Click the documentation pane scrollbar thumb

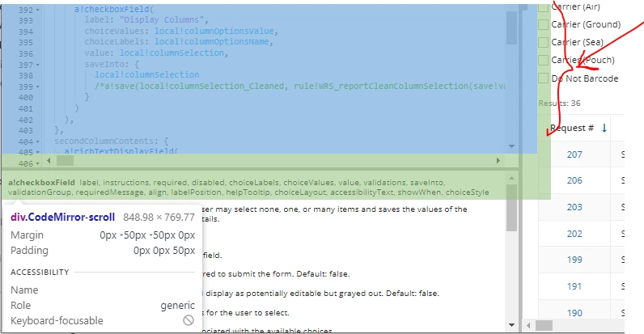point(512,208)
